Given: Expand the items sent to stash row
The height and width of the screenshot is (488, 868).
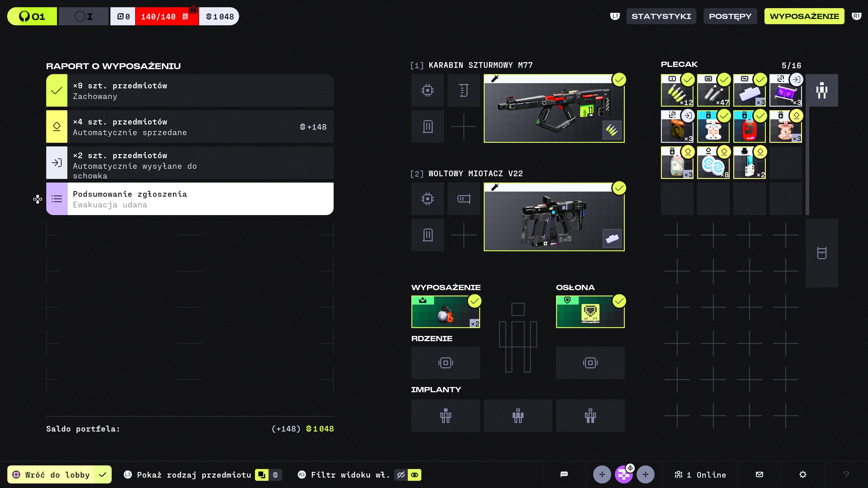Looking at the screenshot, I should (190, 163).
